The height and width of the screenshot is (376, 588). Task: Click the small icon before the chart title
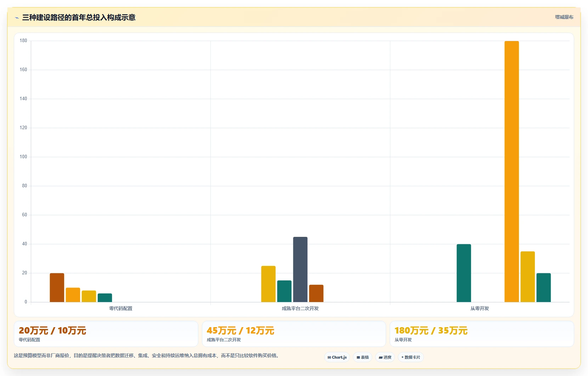coord(17,18)
